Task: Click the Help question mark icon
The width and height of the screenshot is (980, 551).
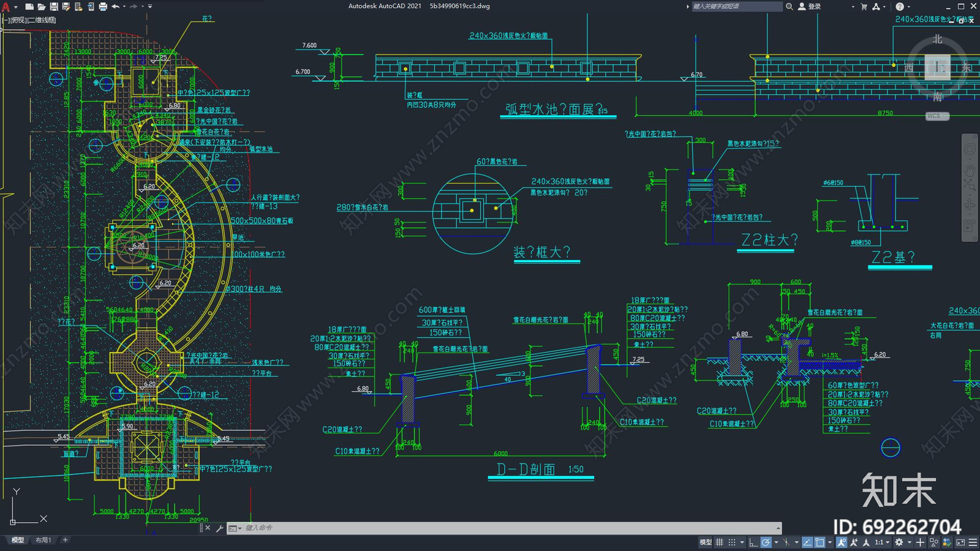Action: [x=899, y=6]
